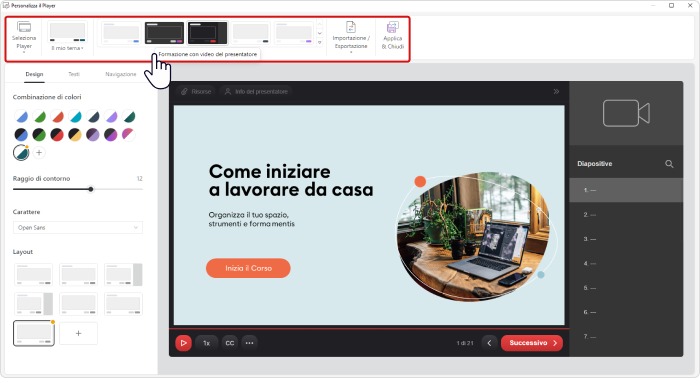Pick the white and cyan color scheme
This screenshot has width=700, height=378.
pyautogui.click(x=75, y=116)
